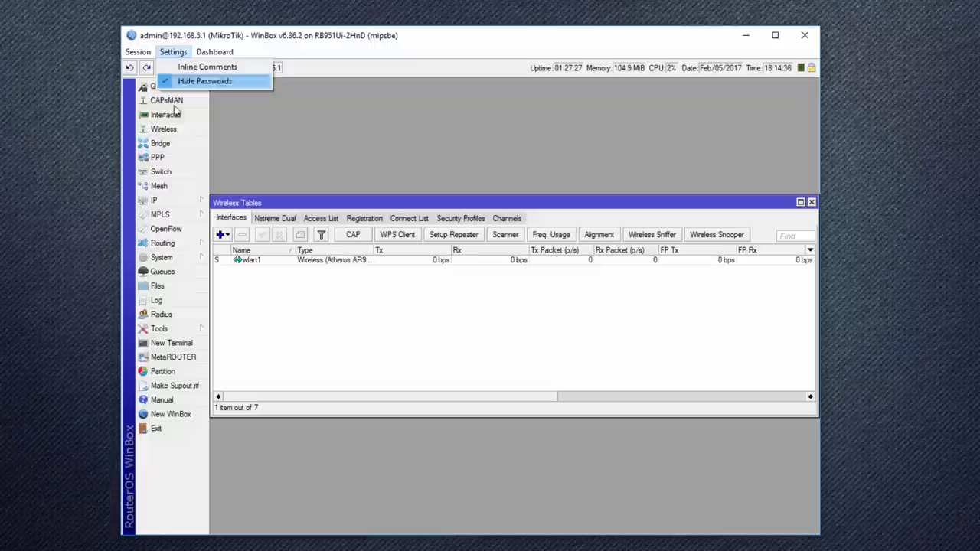Click the green status indicator square
The height and width of the screenshot is (551, 980).
(801, 68)
